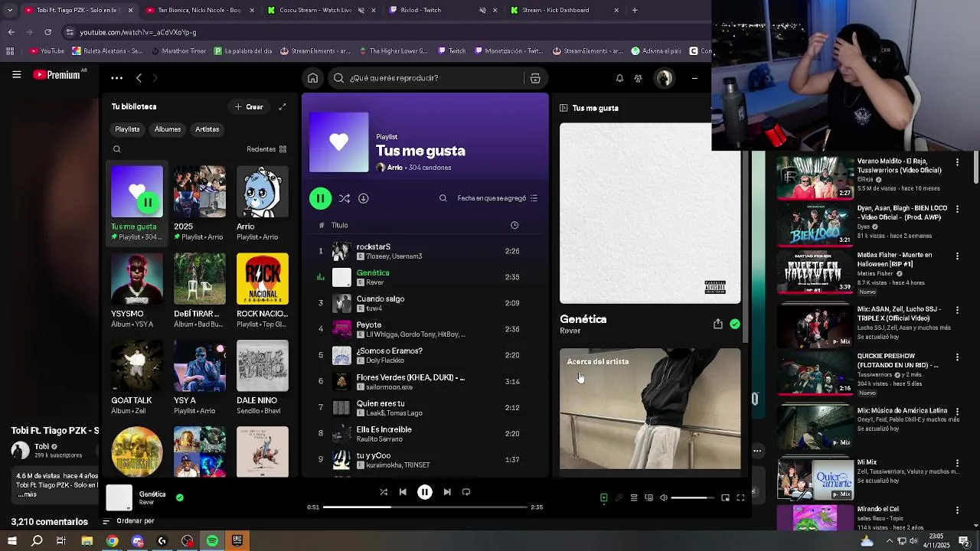This screenshot has height=551, width=980.
Task: Skip to the next track
Action: tap(447, 492)
